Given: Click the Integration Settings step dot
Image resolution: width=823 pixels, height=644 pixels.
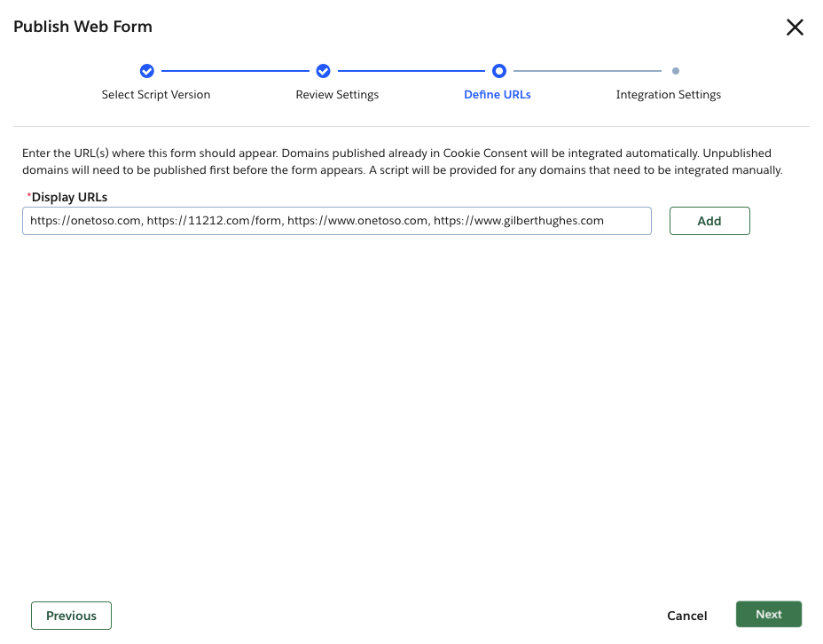Looking at the screenshot, I should click(x=676, y=71).
